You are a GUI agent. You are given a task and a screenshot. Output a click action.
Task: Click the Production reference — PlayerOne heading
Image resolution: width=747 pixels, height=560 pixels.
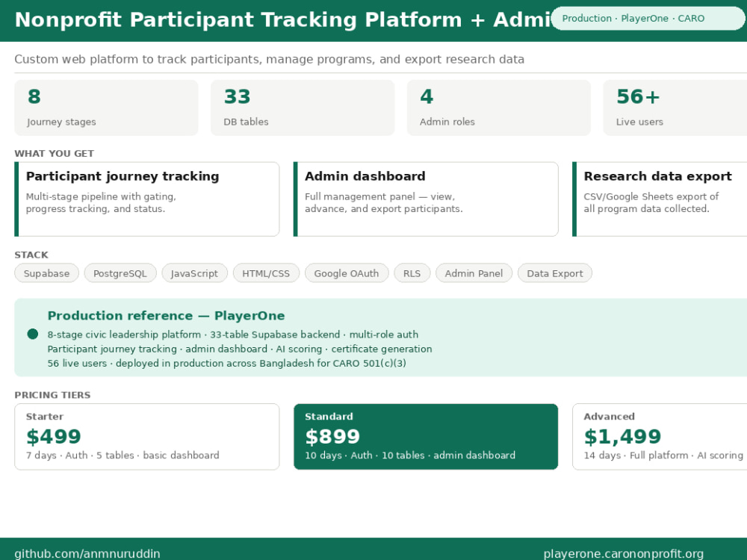point(166,316)
